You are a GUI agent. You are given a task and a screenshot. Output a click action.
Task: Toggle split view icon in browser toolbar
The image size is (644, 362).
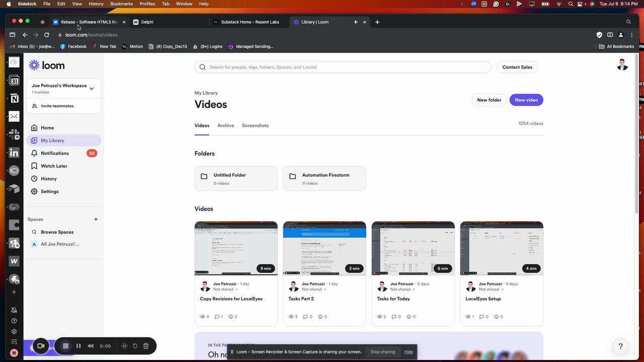click(x=610, y=35)
